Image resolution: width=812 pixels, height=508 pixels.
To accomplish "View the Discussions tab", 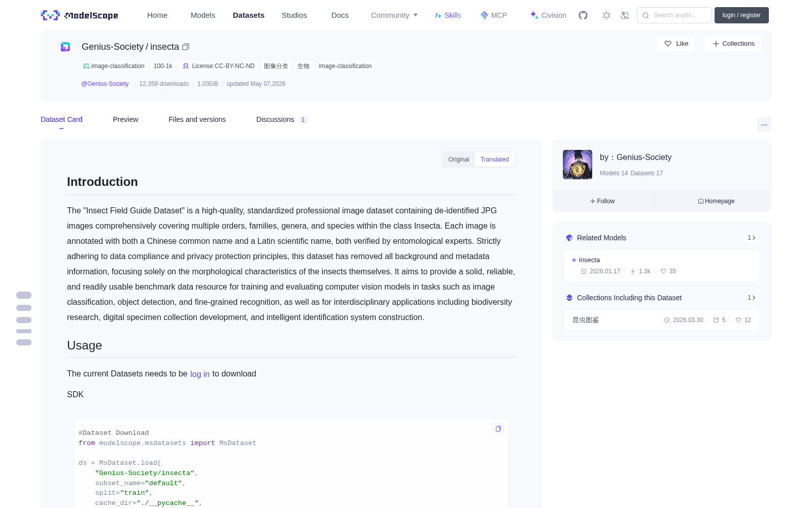I will pyautogui.click(x=282, y=119).
